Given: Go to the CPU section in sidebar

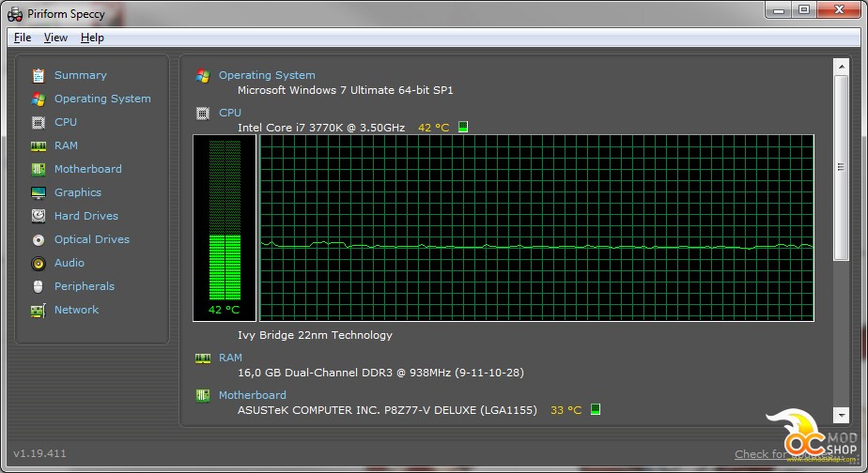Looking at the screenshot, I should (66, 122).
